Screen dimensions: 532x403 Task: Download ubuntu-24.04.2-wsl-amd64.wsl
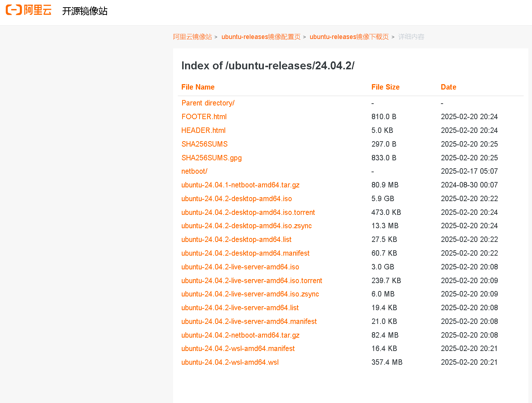coord(230,362)
